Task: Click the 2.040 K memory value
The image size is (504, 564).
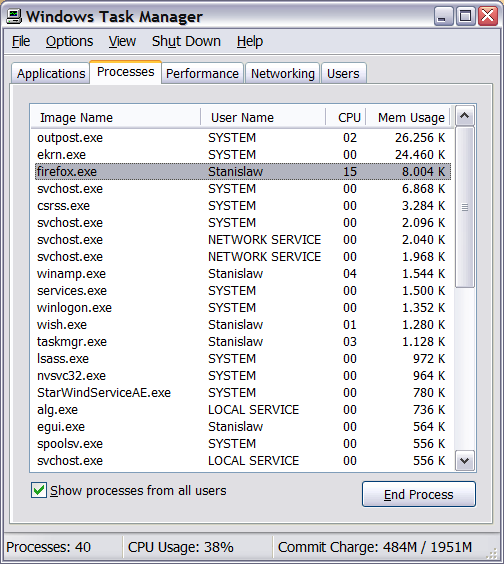Action: pyautogui.click(x=423, y=240)
